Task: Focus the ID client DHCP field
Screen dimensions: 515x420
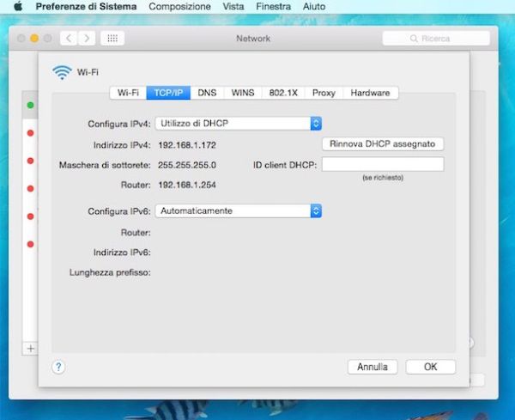Action: coord(383,164)
